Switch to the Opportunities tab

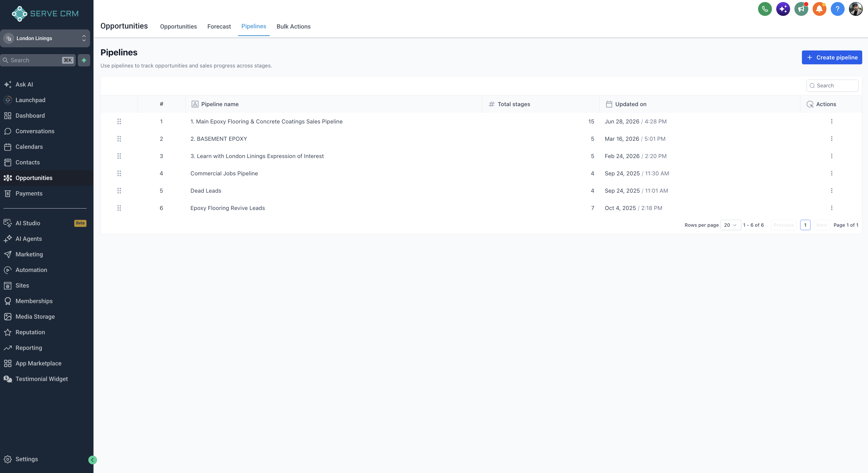click(x=178, y=27)
